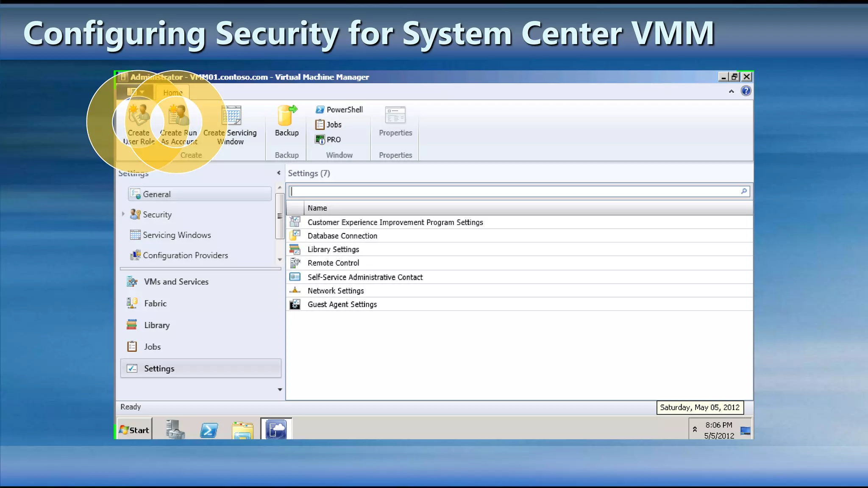Open the Help question mark icon
Viewport: 868px width, 488px height.
(746, 91)
